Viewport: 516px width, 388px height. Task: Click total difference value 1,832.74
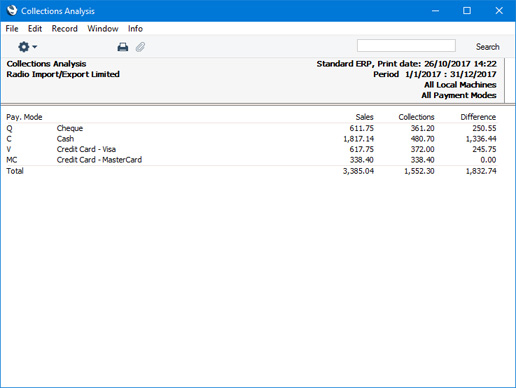(x=481, y=171)
